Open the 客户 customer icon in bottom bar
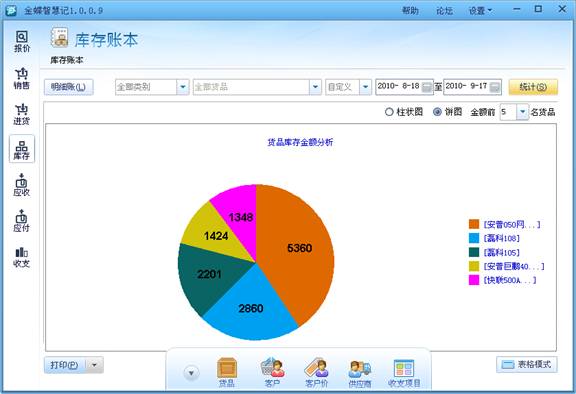The image size is (576, 394). pos(272,372)
